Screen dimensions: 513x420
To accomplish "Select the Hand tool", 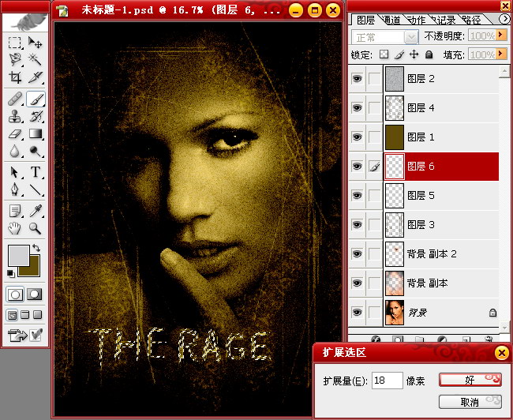I will point(14,228).
